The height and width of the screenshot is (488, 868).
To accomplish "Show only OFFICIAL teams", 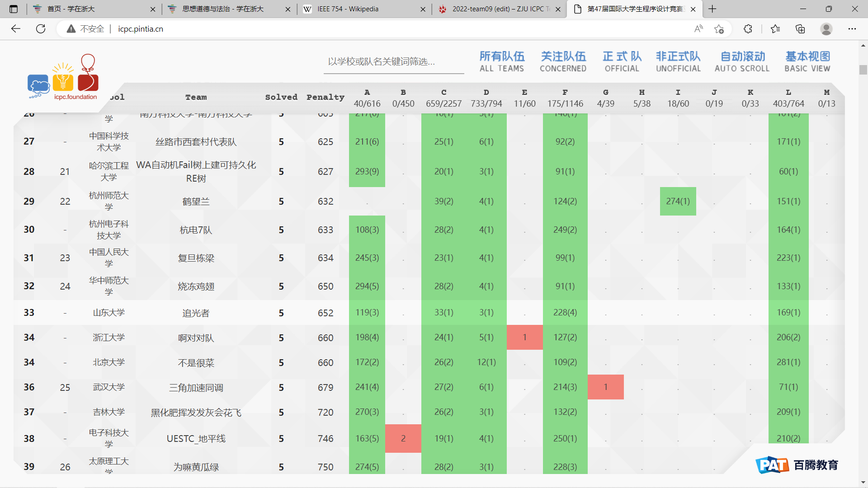I will point(622,62).
